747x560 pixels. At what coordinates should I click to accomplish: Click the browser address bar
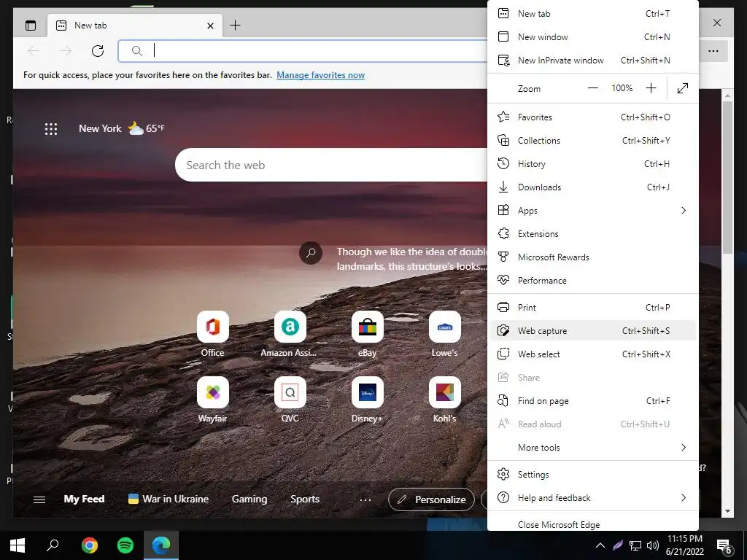click(303, 51)
